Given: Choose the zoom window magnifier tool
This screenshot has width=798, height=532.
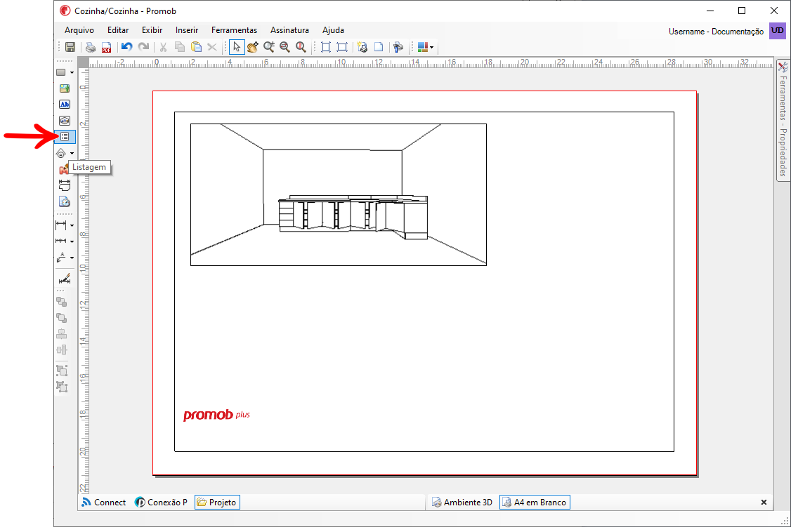Looking at the screenshot, I should pos(285,47).
